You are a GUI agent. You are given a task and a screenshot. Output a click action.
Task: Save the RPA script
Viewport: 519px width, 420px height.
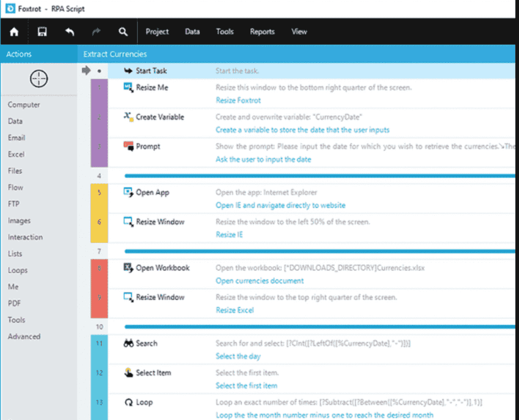click(x=42, y=31)
